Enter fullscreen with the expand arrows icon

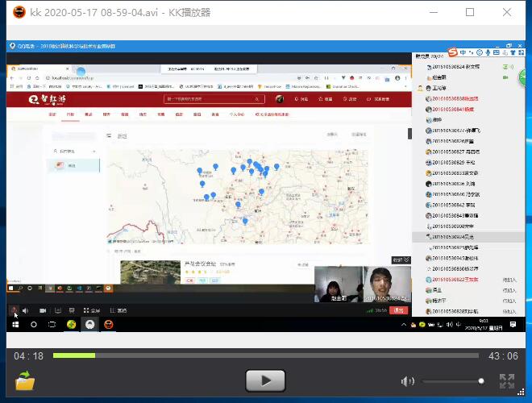coord(507,381)
